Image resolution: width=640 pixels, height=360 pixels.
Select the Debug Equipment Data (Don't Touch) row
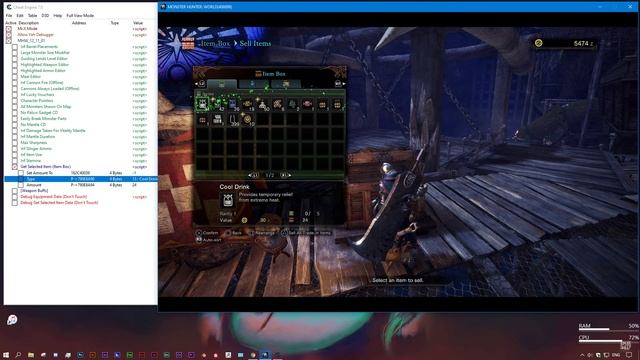[81, 197]
